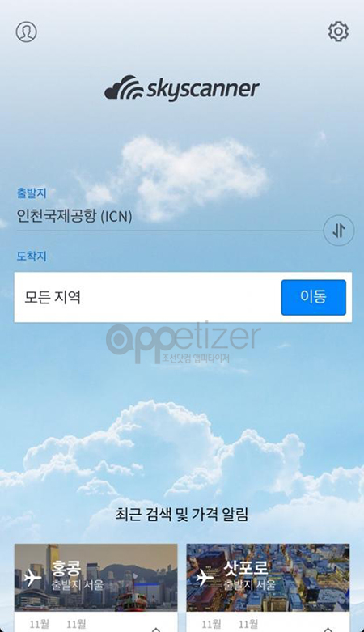Open the 삿포로 recent search card
The image size is (364, 632).
click(268, 587)
